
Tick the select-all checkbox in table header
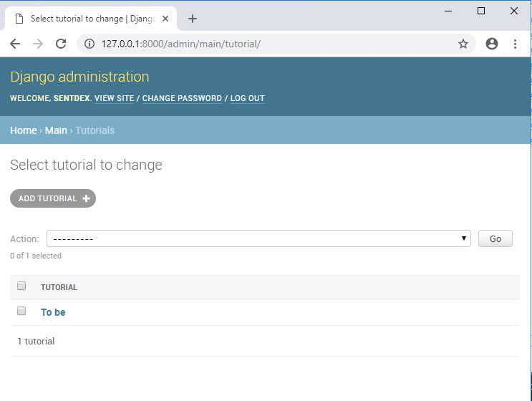click(x=21, y=286)
